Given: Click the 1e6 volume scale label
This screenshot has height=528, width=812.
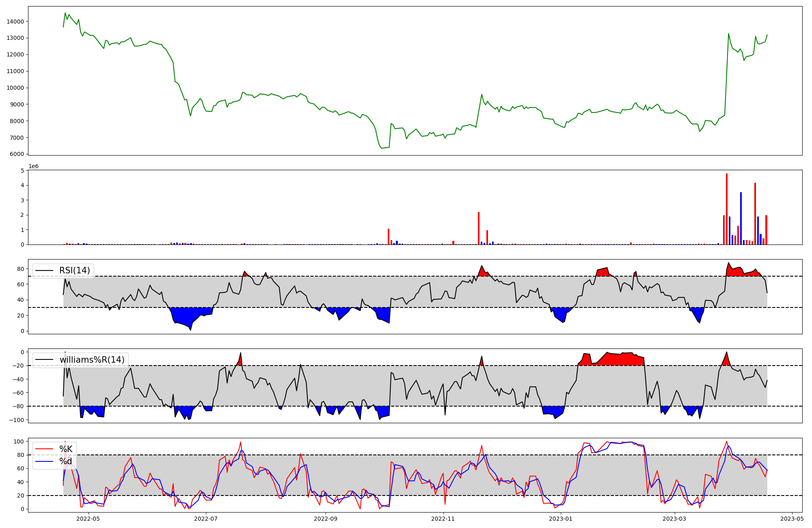Looking at the screenshot, I should pos(33,167).
